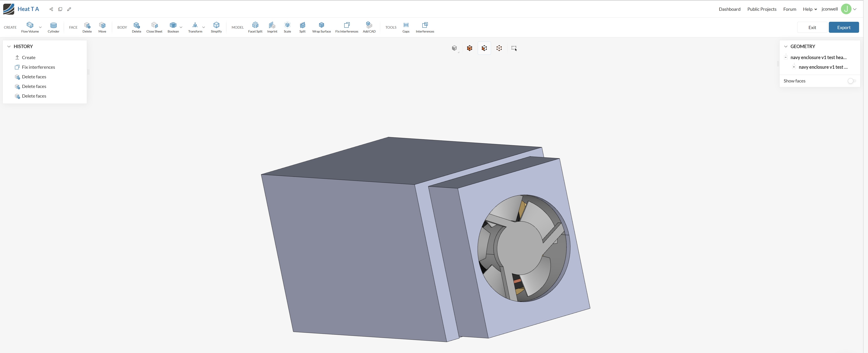Open the Forum link
Viewport: 868px width, 353px height.
click(789, 9)
